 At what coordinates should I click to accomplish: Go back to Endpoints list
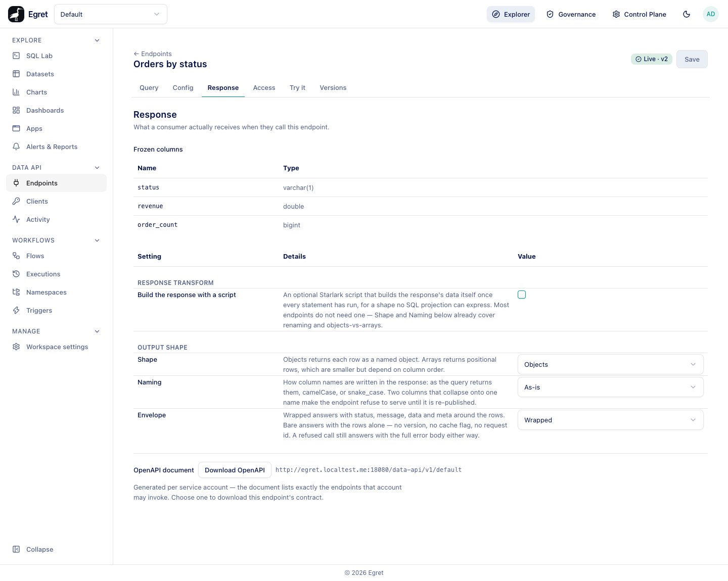pyautogui.click(x=153, y=54)
